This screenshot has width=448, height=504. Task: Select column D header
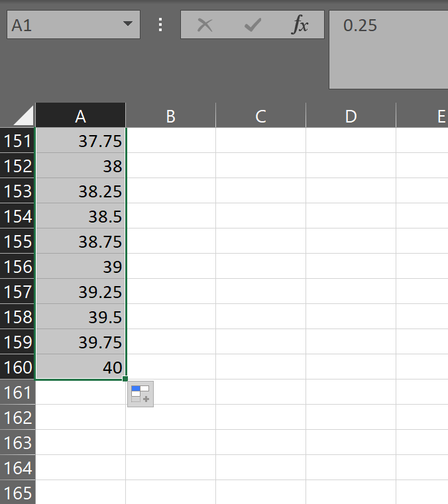[351, 116]
